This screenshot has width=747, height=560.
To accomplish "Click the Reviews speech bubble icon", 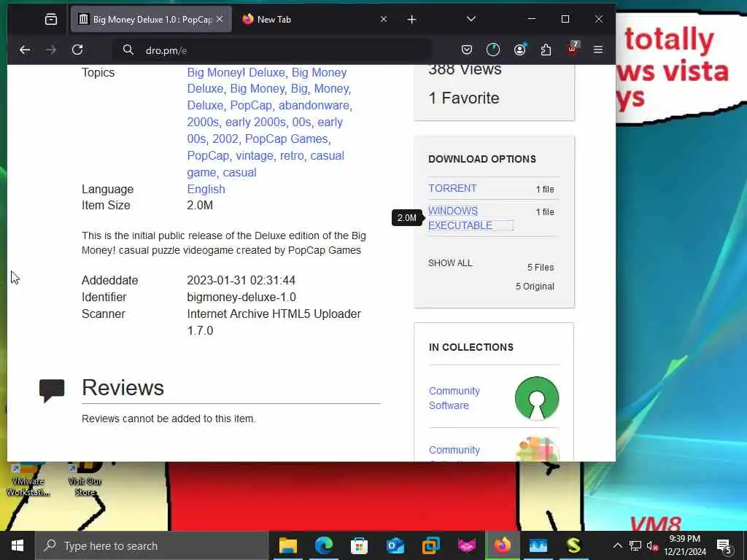I will tap(52, 391).
